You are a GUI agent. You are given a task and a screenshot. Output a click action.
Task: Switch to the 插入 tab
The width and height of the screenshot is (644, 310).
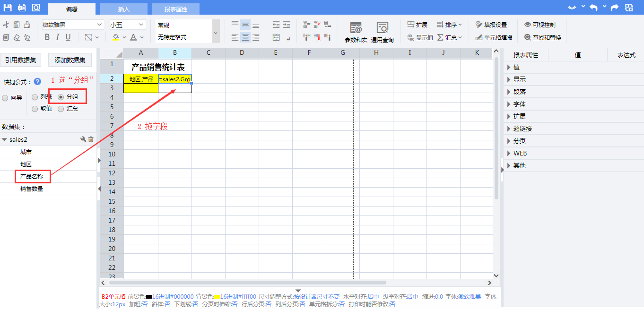click(x=123, y=9)
